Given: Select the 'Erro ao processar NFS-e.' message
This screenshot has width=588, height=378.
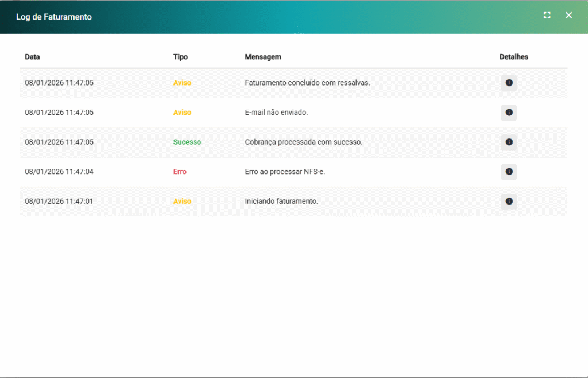Looking at the screenshot, I should (x=285, y=172).
